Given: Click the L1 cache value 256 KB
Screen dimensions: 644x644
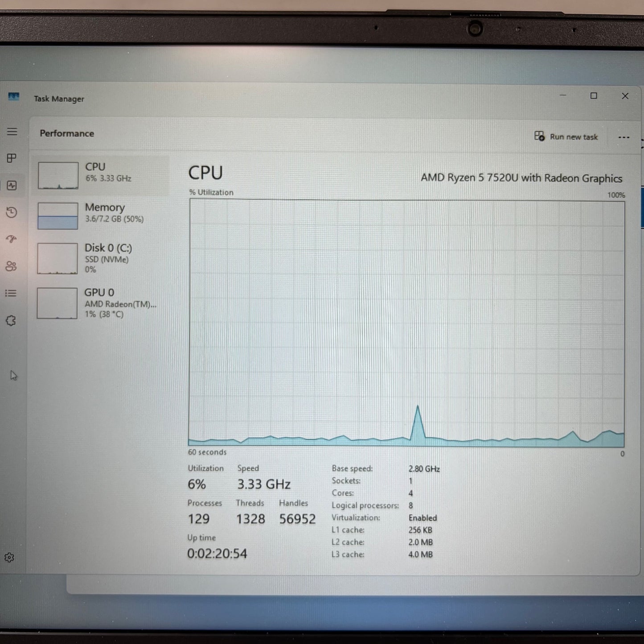Looking at the screenshot, I should click(x=420, y=530).
